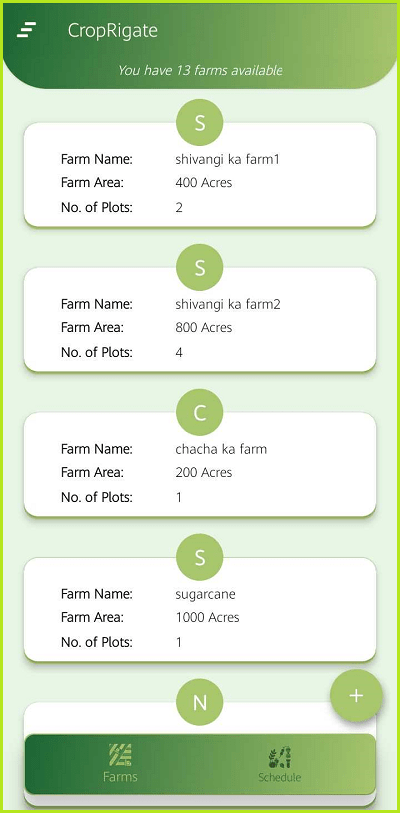Viewport: 400px width, 813px height.
Task: Tap the S avatar of shivangi ka farm2
Action: 200,268
